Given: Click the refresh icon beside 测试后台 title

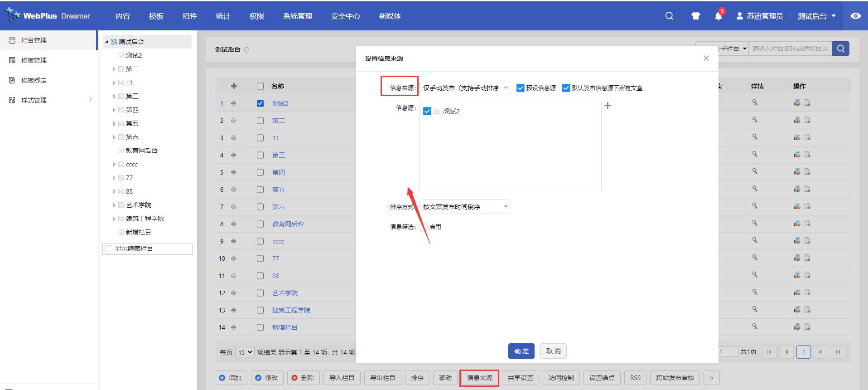Looking at the screenshot, I should [x=247, y=49].
